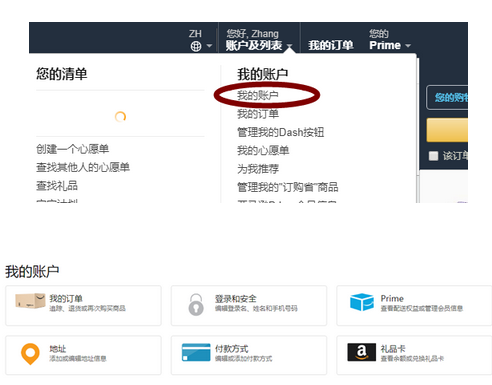The width and height of the screenshot is (492, 385).
Task: Click the globe language icon
Action: point(196,46)
